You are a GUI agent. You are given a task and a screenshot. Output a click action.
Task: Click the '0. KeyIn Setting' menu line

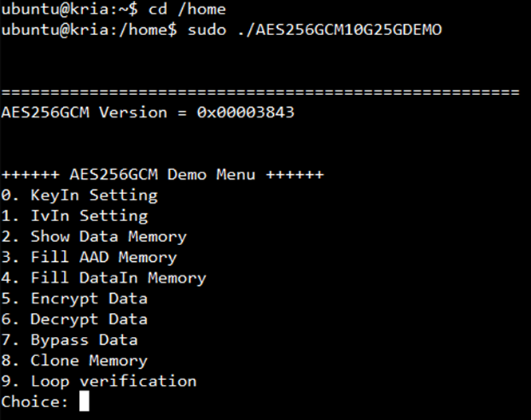[79, 196]
